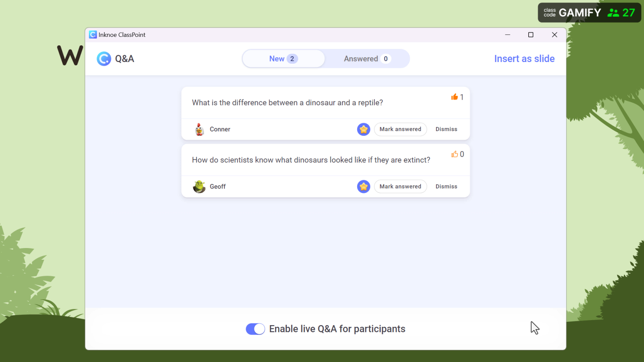The height and width of the screenshot is (362, 644).
Task: Click Insert as slide
Action: 524,59
